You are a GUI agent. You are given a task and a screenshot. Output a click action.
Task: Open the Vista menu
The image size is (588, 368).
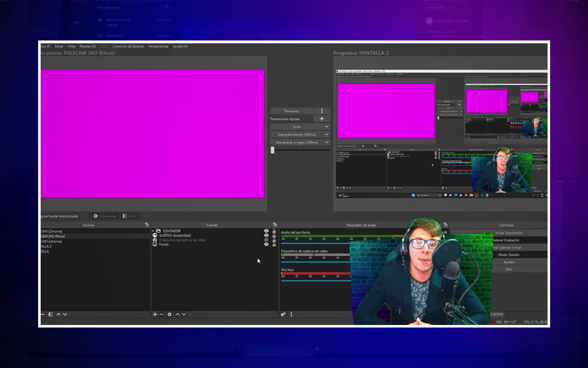71,46
